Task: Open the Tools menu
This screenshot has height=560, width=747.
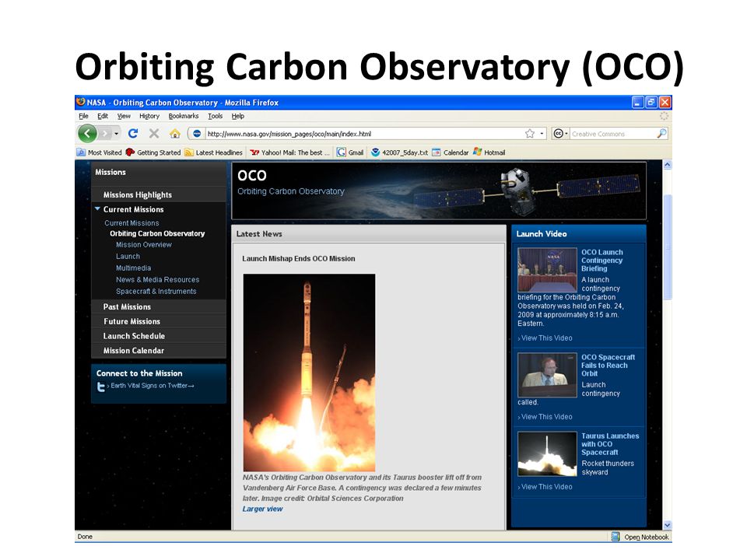Action: click(215, 116)
